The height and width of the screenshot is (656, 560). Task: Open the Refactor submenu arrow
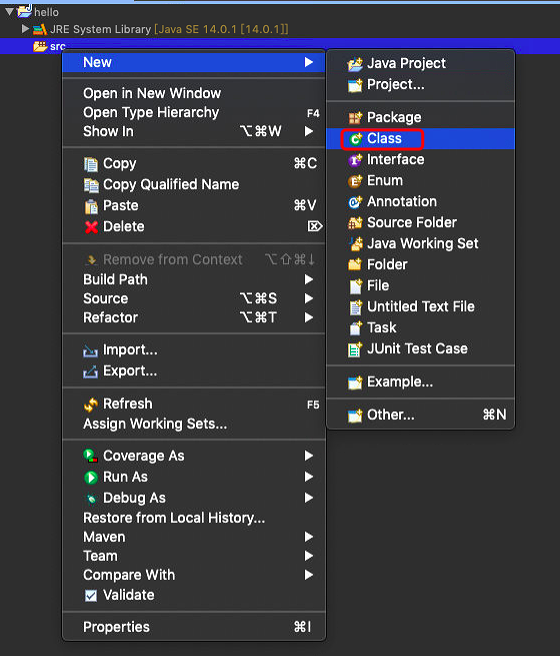coord(309,318)
